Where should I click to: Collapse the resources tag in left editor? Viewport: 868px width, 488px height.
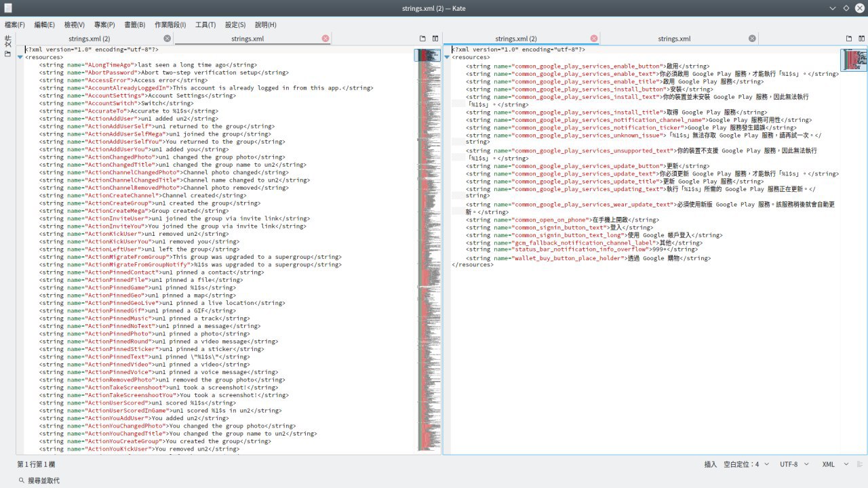[x=20, y=58]
